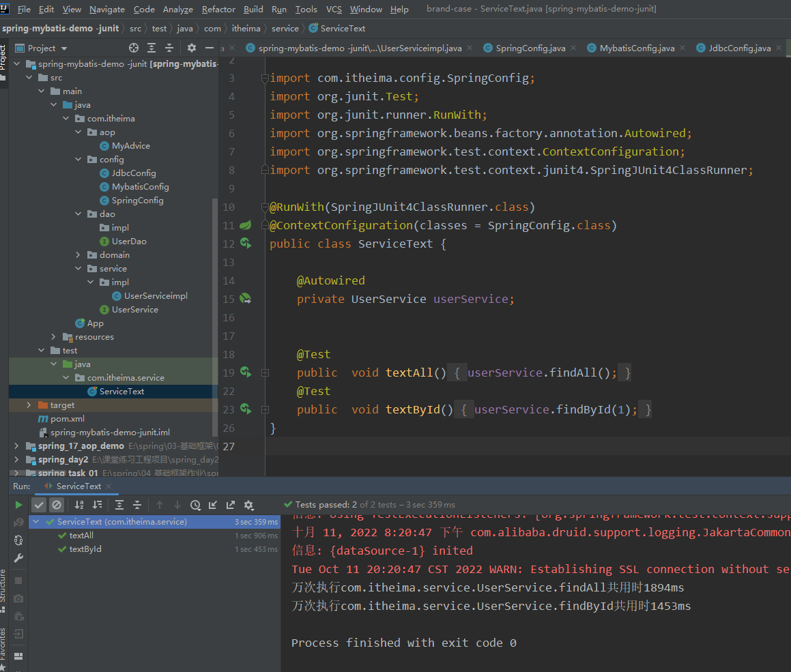The width and height of the screenshot is (791, 672).
Task: Click the Import Tests icon in Run toolbar
Action: pyautogui.click(x=213, y=505)
